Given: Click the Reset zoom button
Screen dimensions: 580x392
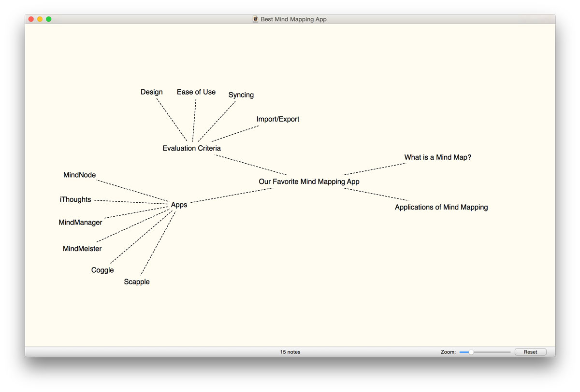Looking at the screenshot, I should [x=530, y=352].
